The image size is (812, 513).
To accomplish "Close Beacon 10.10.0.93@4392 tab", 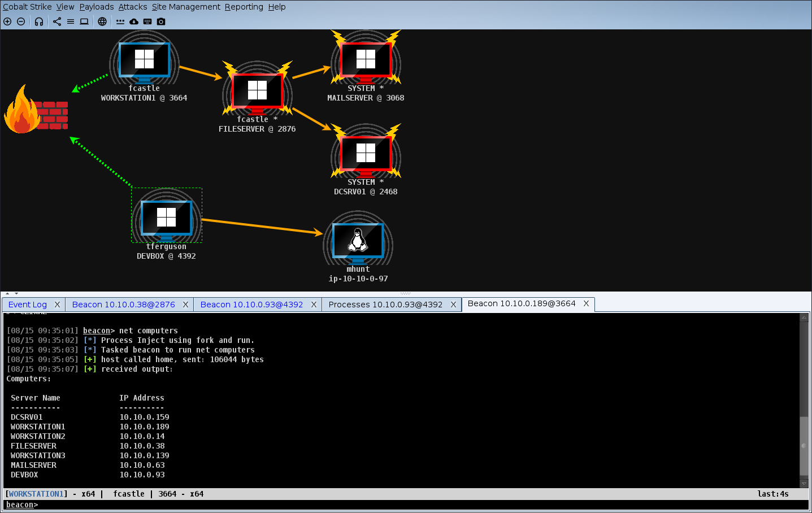I will click(314, 305).
